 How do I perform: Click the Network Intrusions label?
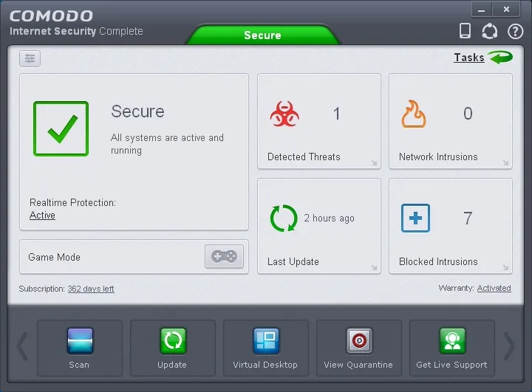tap(438, 157)
